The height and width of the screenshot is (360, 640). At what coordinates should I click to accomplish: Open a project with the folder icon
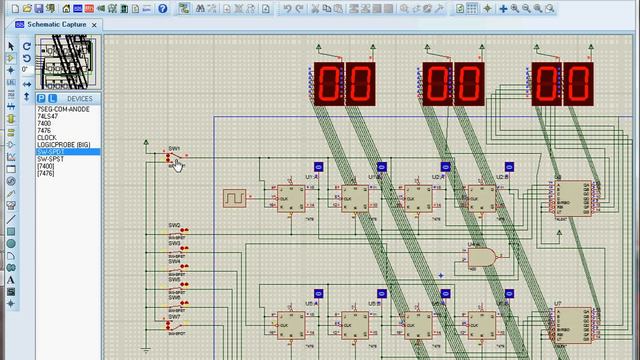pos(27,8)
